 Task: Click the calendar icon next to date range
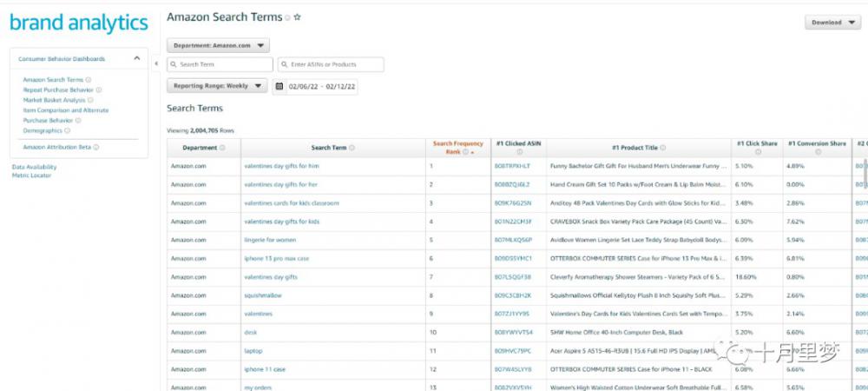(279, 86)
